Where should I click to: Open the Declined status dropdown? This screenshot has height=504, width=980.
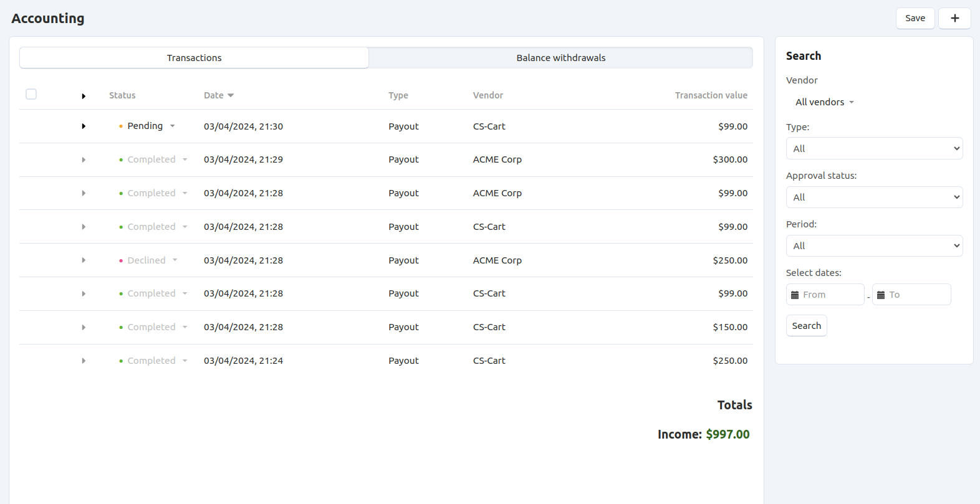pos(148,260)
